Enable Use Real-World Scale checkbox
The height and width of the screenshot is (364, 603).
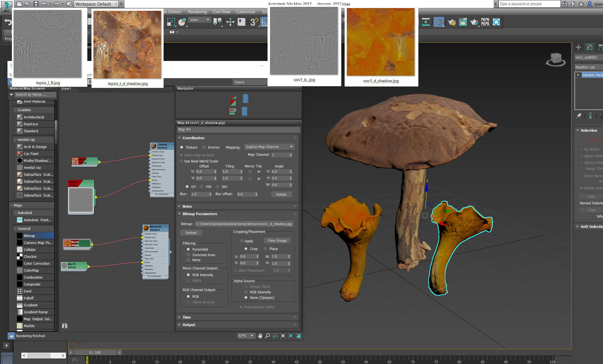pyautogui.click(x=181, y=161)
